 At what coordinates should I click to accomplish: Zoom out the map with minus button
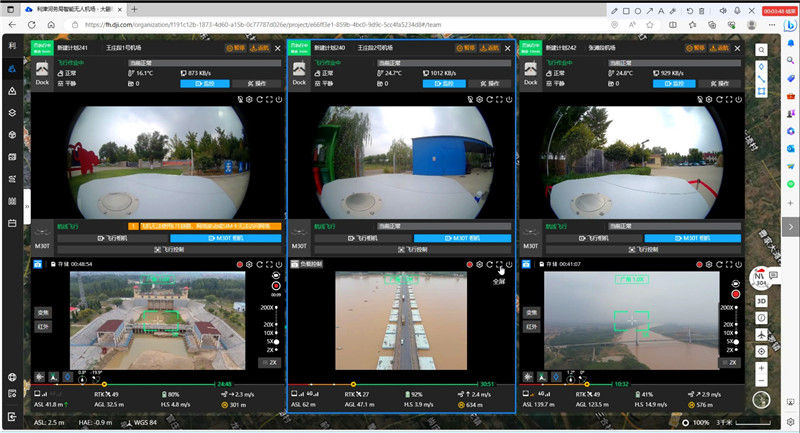pos(761,380)
